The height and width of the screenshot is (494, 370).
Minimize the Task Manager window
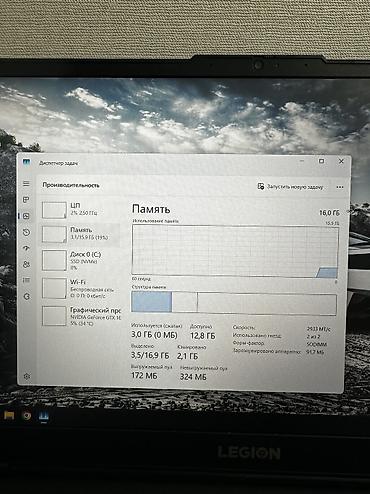(302, 161)
